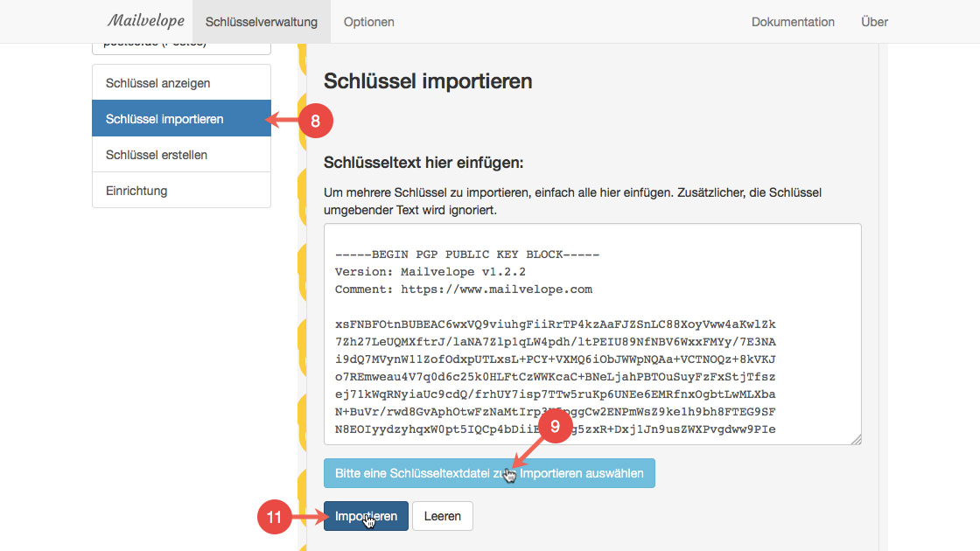
Task: Click the Importieren button
Action: pos(366,516)
